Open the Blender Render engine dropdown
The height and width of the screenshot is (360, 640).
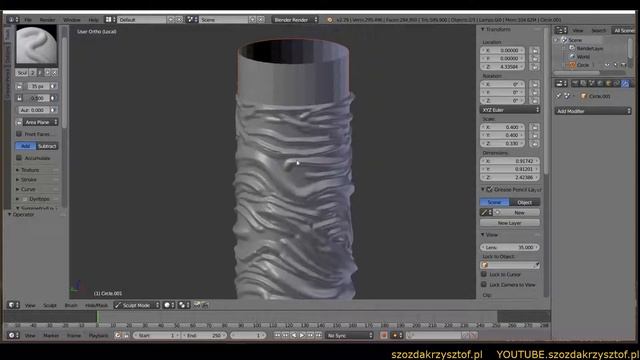(x=296, y=20)
